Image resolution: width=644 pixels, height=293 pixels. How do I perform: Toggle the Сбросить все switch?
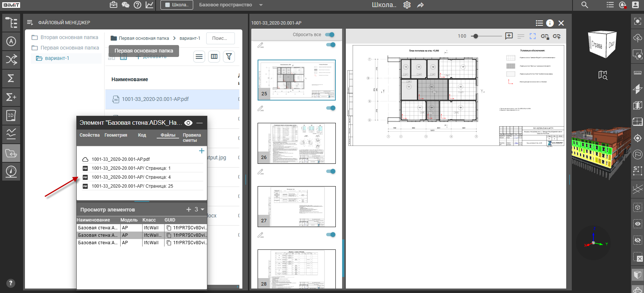330,35
